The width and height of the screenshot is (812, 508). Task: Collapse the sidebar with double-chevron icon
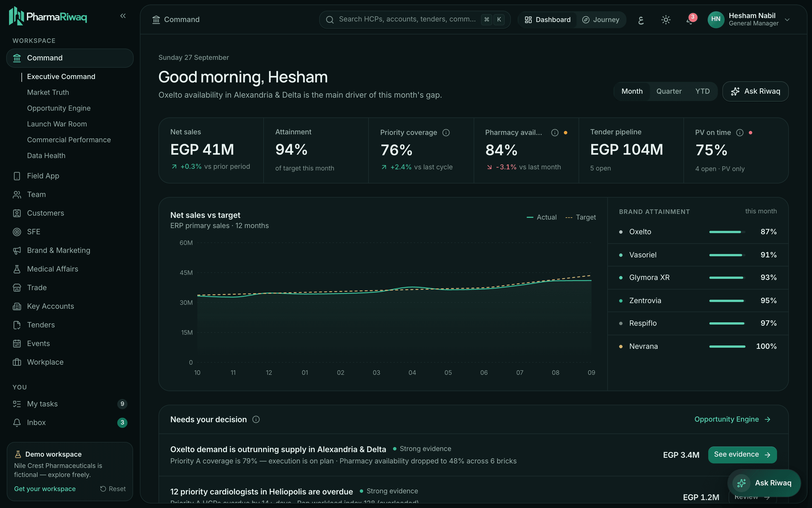click(x=123, y=16)
